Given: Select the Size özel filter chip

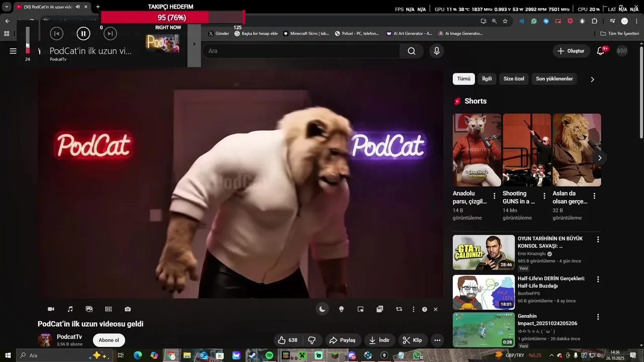Looking at the screenshot, I should [514, 79].
